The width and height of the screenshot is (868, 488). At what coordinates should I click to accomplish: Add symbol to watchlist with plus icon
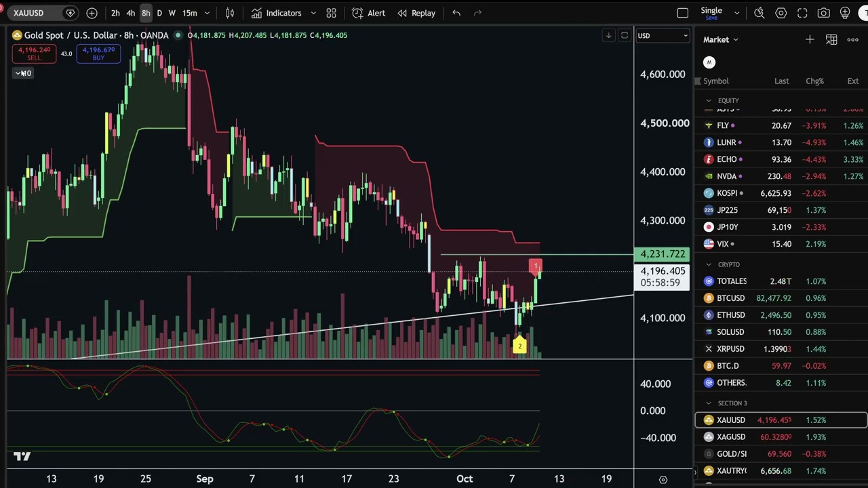810,40
